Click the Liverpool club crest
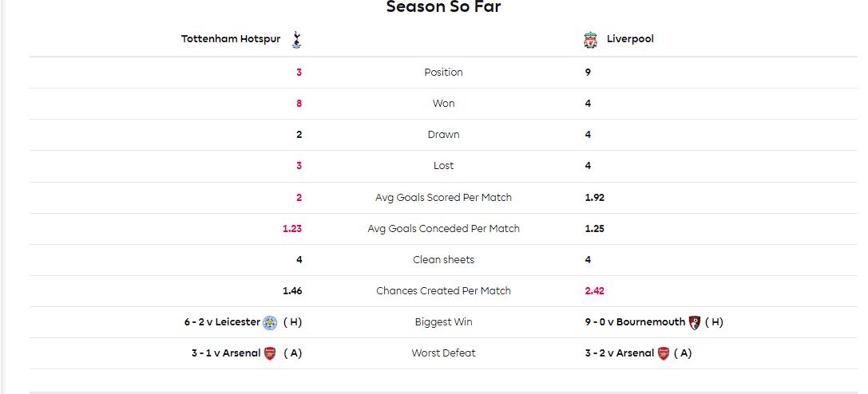868x394 pixels. tap(591, 40)
